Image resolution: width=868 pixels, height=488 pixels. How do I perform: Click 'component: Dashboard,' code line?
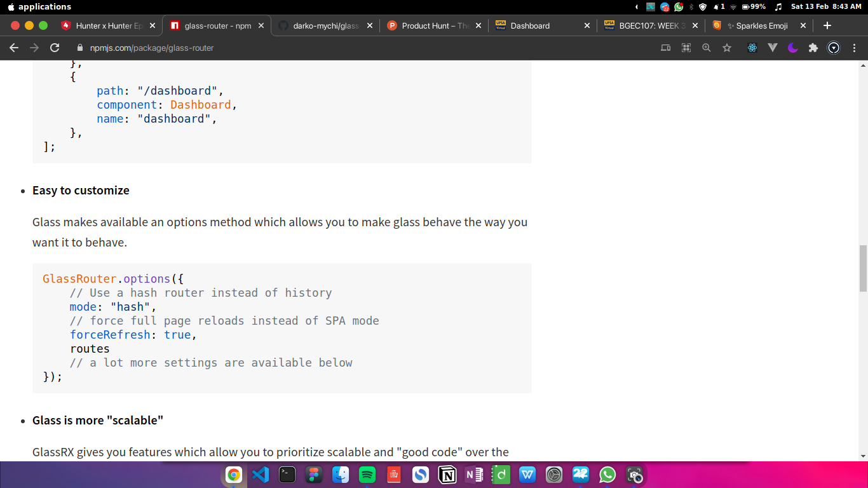(x=167, y=105)
